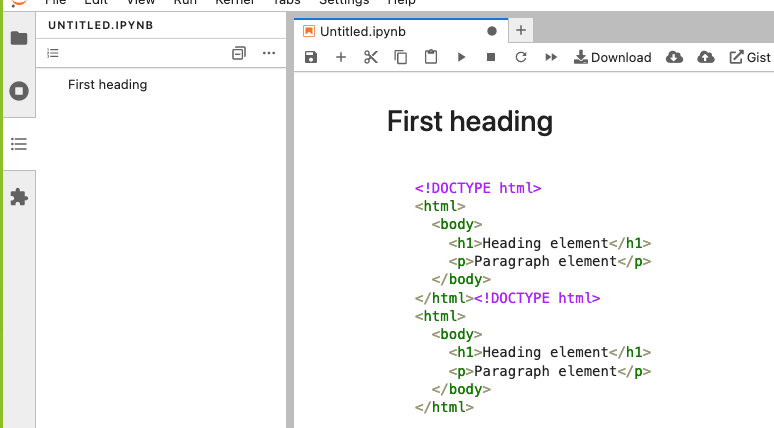The height and width of the screenshot is (428, 774).
Task: Click the Gist share button
Action: (750, 57)
